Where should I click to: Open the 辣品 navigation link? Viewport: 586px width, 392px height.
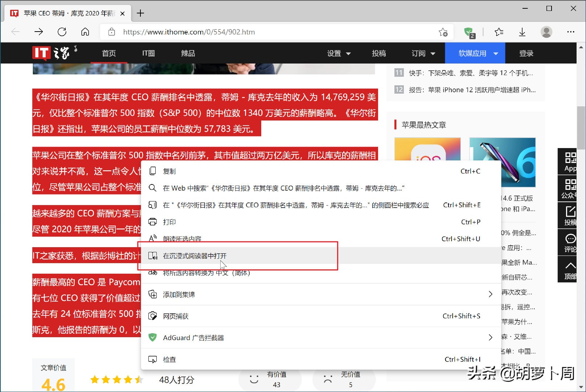(x=187, y=53)
